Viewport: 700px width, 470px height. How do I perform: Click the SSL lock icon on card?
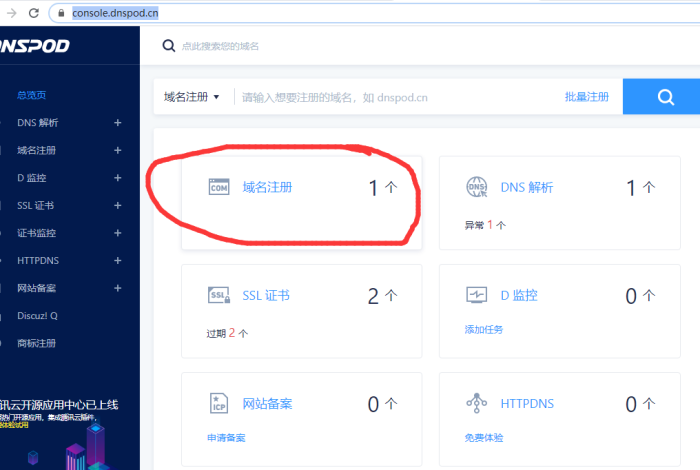point(219,295)
